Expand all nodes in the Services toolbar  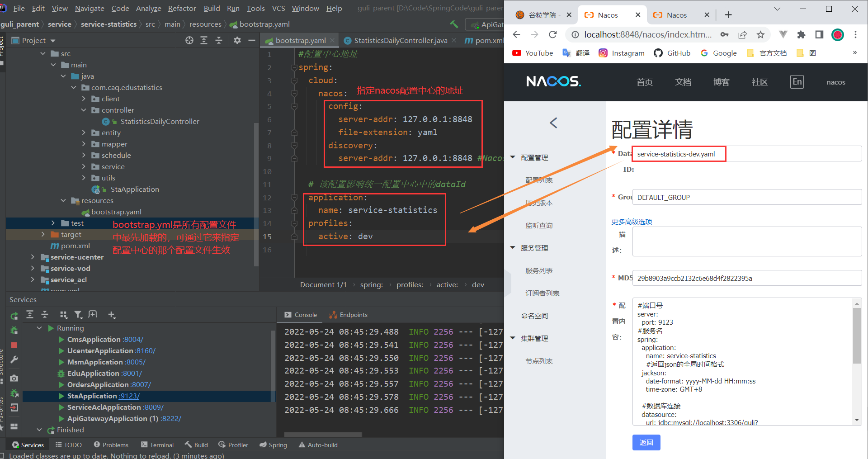tap(30, 315)
